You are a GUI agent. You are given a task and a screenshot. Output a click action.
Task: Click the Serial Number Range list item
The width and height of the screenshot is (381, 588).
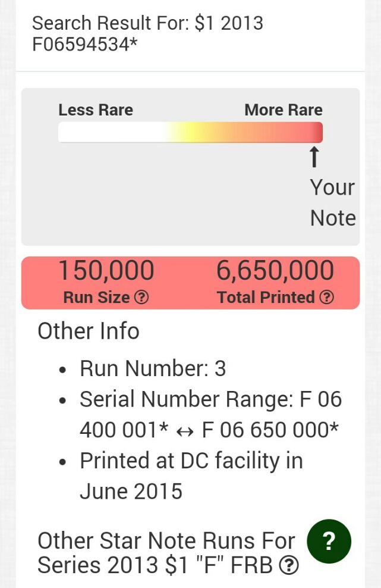coord(210,414)
